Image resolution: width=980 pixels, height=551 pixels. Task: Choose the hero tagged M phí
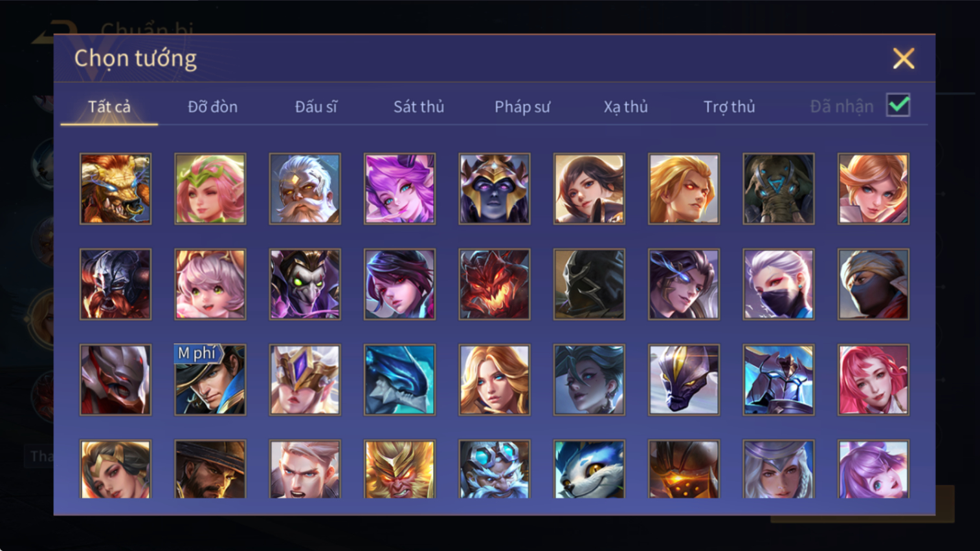click(210, 380)
